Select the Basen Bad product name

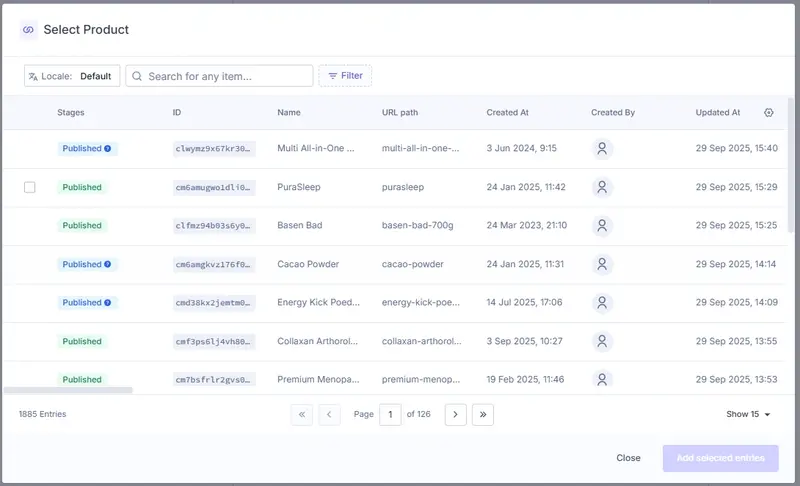click(x=299, y=225)
